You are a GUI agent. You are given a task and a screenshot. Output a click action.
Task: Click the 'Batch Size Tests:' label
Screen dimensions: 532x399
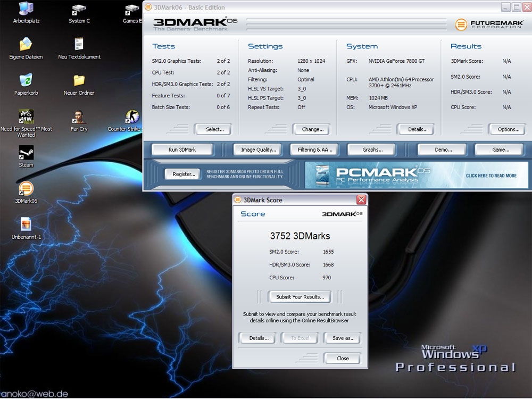click(x=171, y=107)
